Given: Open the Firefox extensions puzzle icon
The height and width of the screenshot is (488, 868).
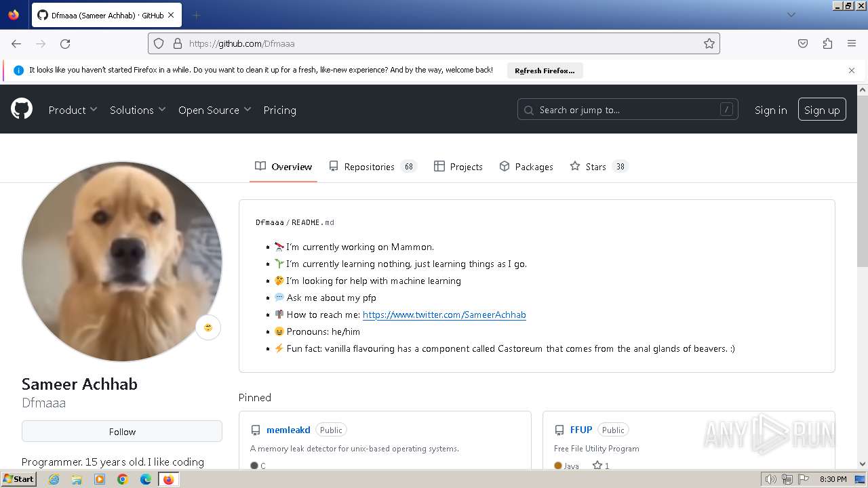Looking at the screenshot, I should tap(827, 43).
